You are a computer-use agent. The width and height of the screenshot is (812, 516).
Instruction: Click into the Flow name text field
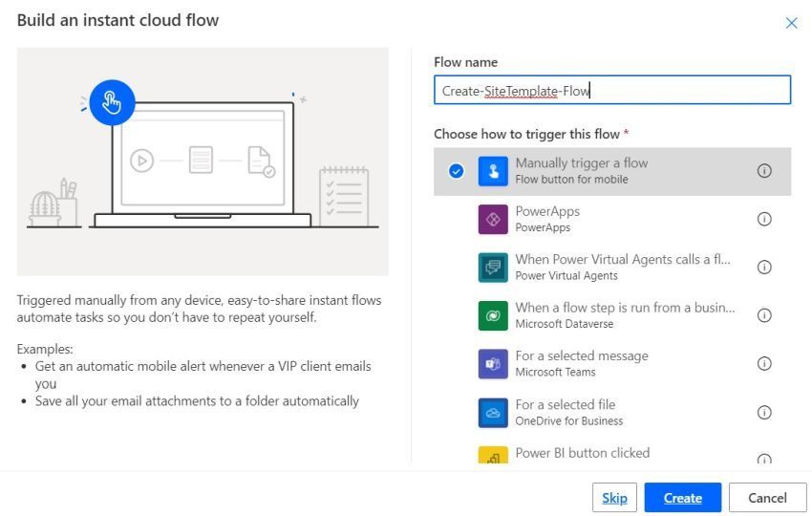coord(611,91)
